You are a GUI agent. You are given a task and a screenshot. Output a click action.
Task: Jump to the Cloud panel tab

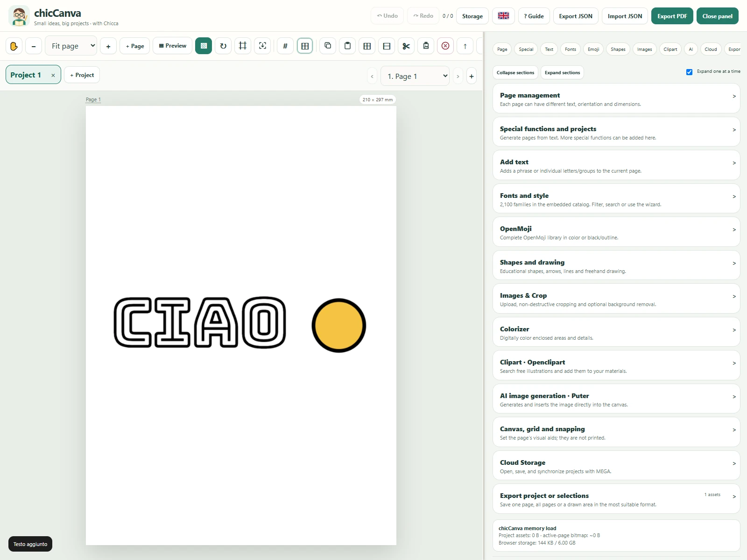tap(711, 49)
